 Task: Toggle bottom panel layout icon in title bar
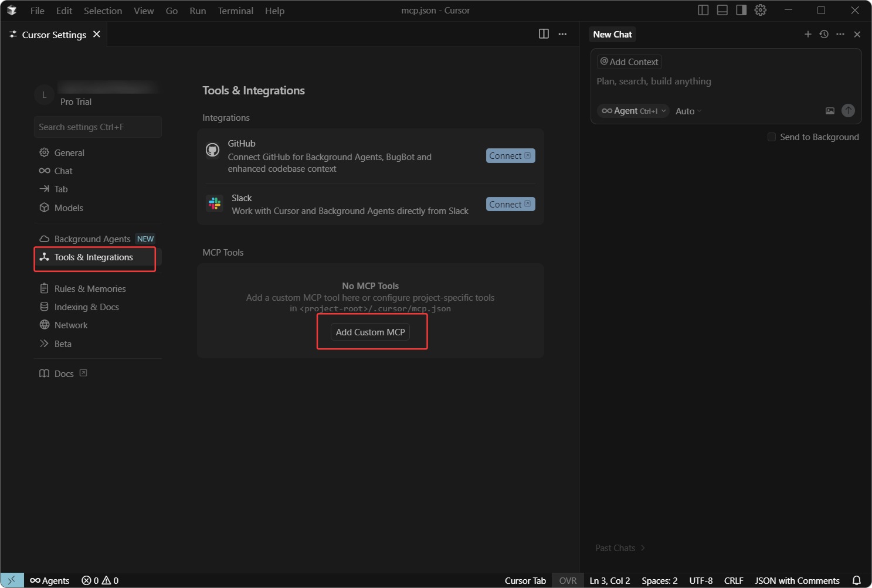tap(722, 10)
